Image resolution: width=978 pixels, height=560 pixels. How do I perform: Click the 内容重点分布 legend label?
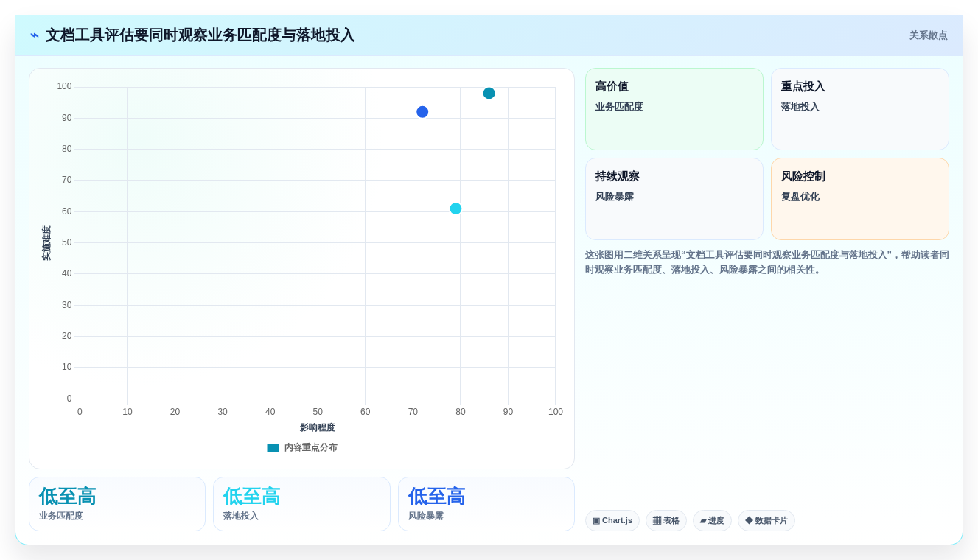click(311, 447)
